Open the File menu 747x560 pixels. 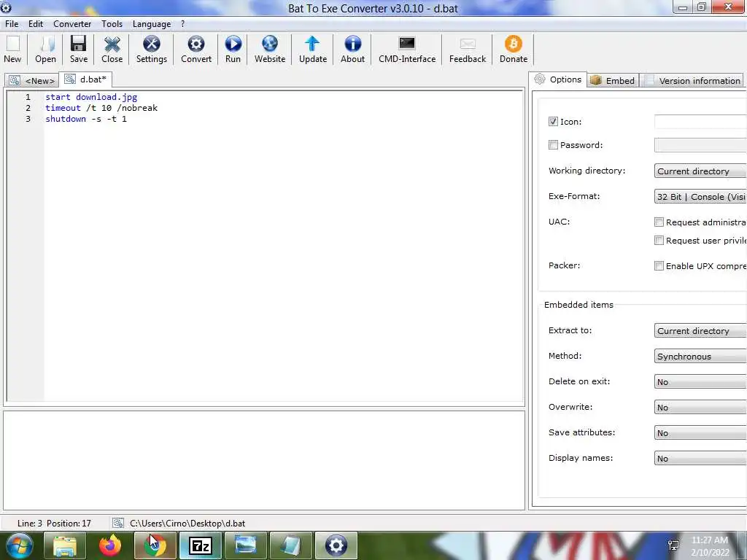point(12,24)
